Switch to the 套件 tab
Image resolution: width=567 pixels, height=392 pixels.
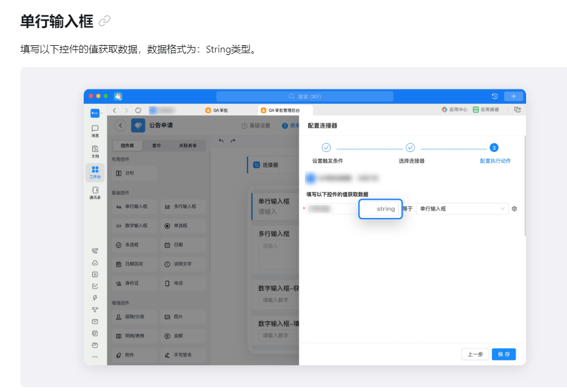(x=156, y=145)
